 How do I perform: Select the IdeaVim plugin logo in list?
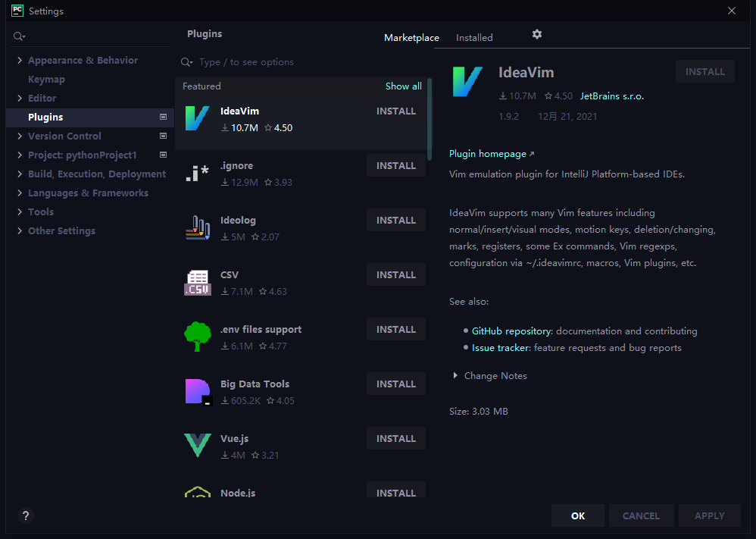[x=197, y=119]
